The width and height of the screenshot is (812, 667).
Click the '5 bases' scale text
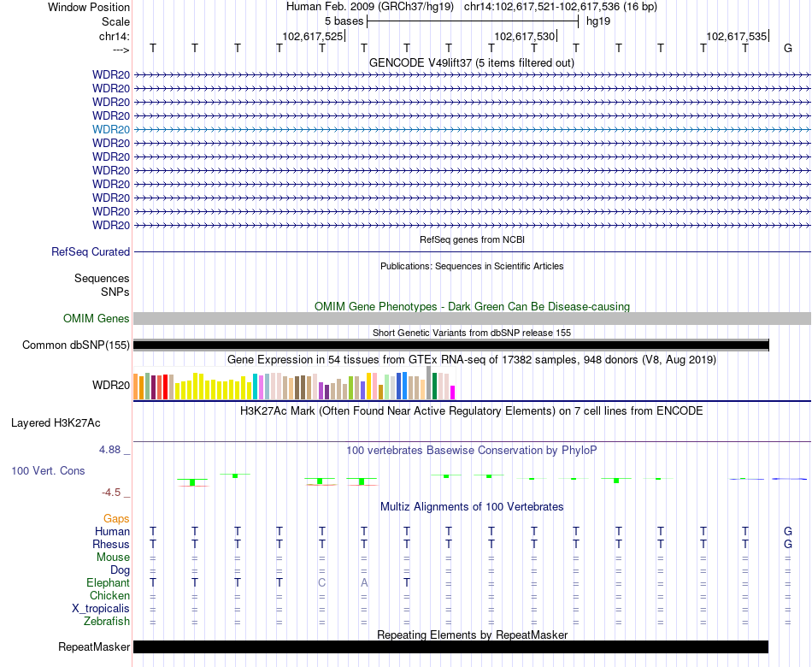(x=344, y=21)
